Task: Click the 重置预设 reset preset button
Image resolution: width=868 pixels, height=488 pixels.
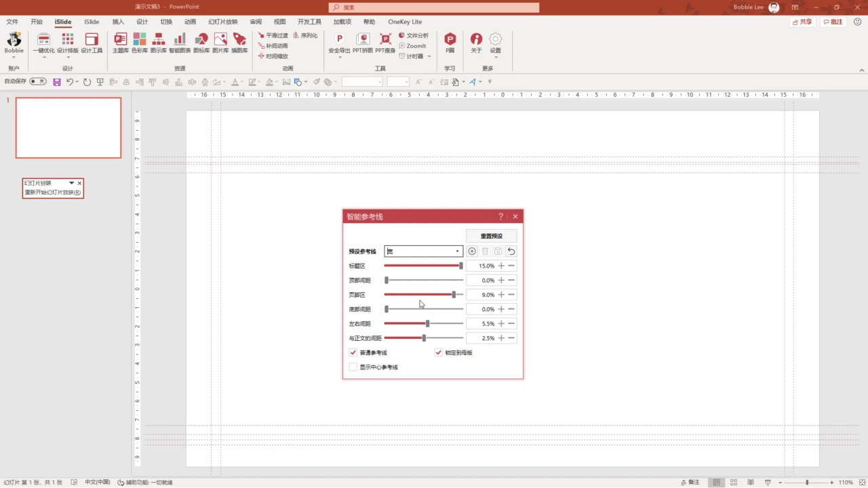Action: point(492,236)
